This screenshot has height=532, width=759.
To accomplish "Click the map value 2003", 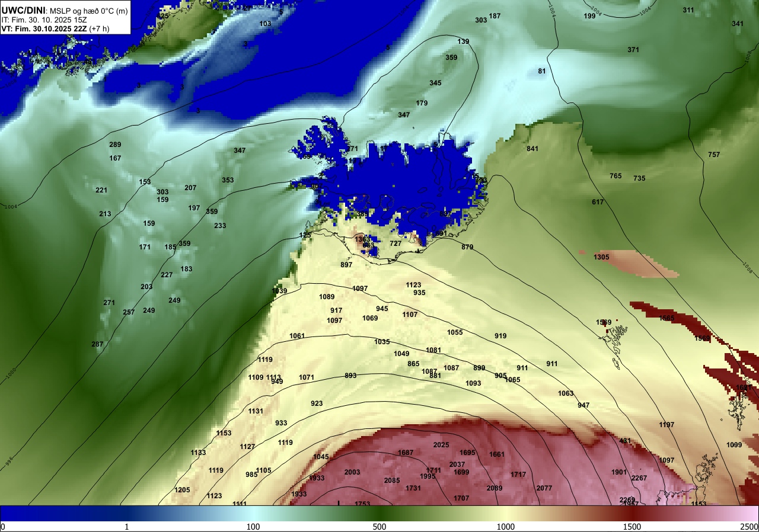I will 352,472.
